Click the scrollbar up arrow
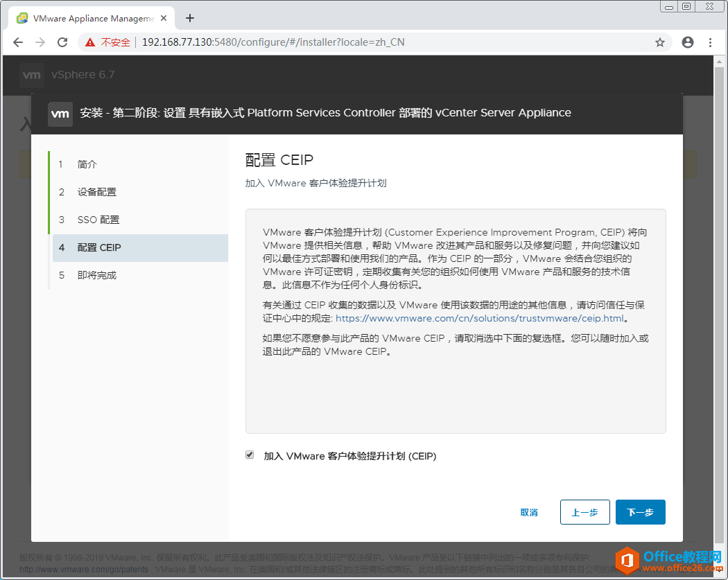 (x=719, y=61)
